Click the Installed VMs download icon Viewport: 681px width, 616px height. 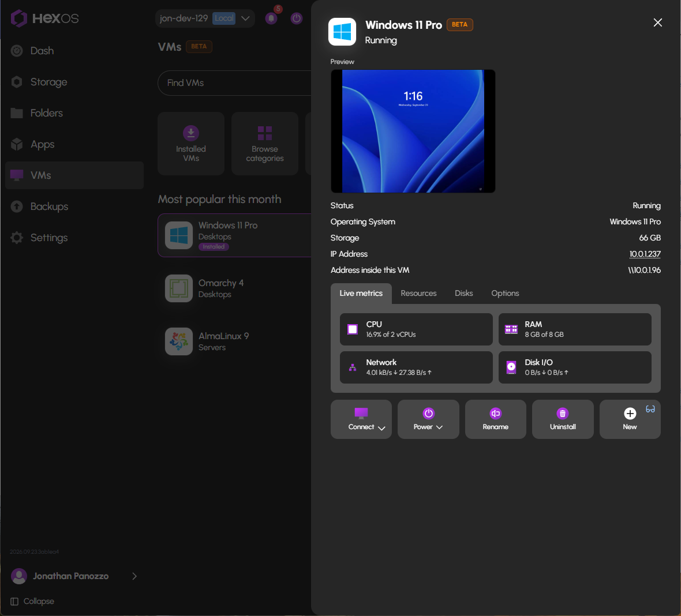click(191, 133)
